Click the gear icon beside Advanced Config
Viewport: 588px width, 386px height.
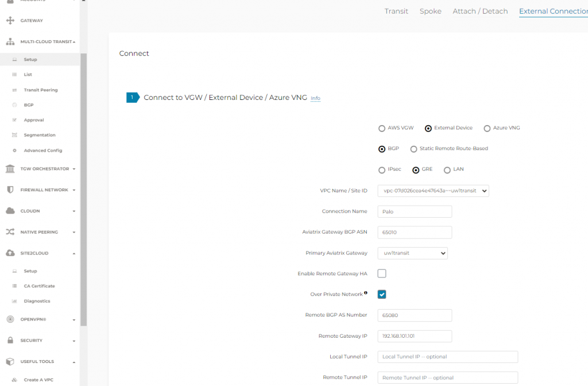[x=14, y=150]
